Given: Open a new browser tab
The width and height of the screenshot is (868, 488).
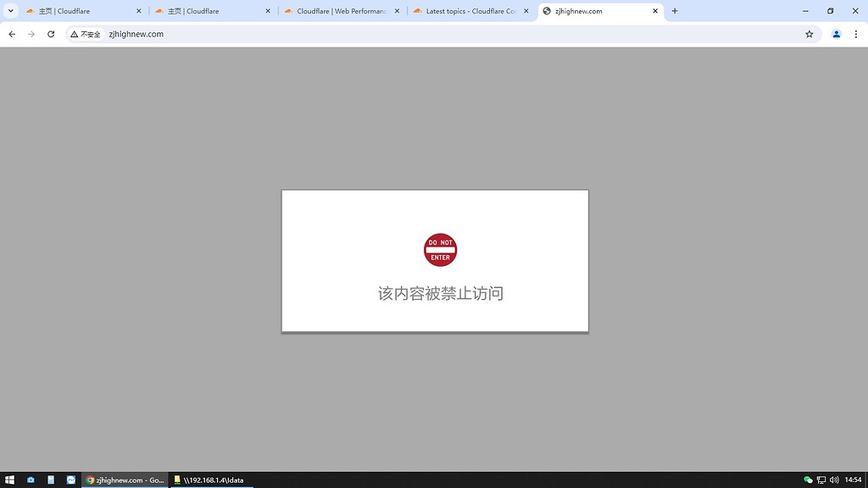Looking at the screenshot, I should [x=674, y=11].
